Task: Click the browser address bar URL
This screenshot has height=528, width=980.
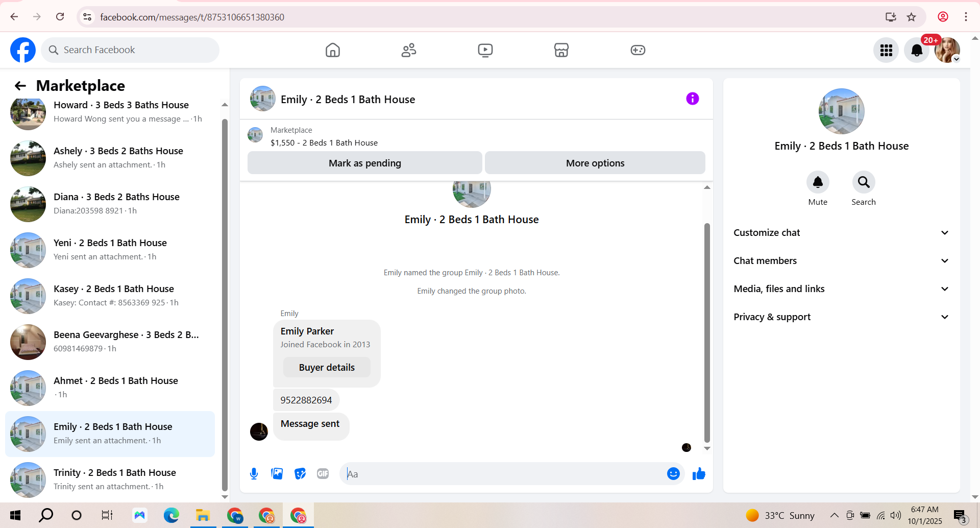Action: [192, 17]
